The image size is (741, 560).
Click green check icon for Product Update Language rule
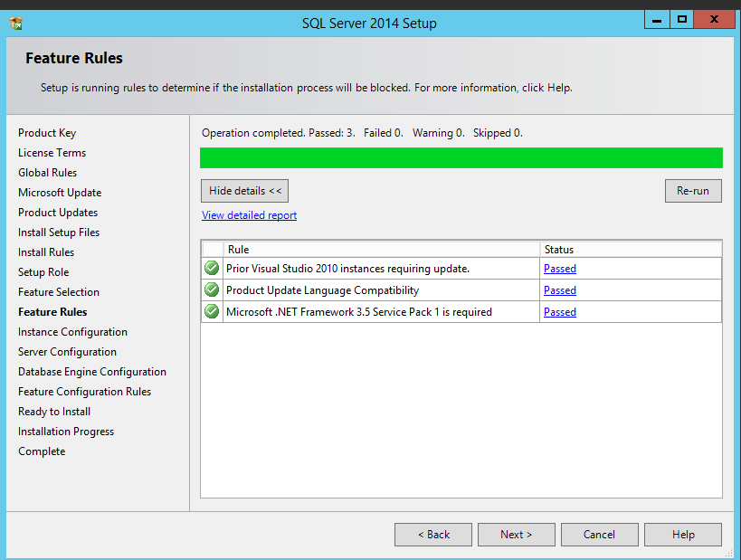tap(212, 289)
